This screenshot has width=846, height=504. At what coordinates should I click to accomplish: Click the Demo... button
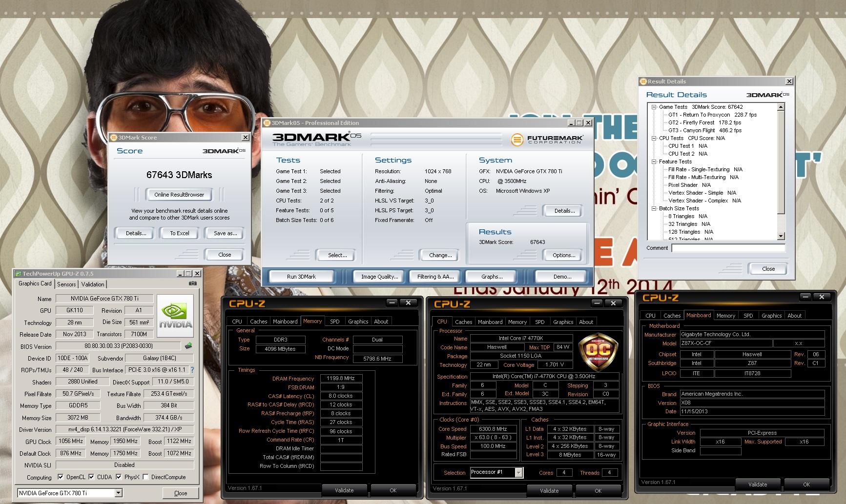(562, 277)
